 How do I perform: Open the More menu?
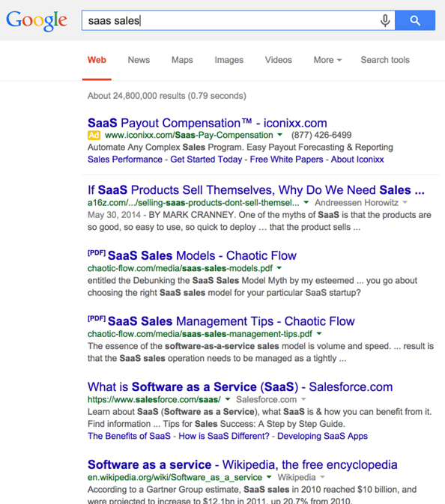pos(327,60)
